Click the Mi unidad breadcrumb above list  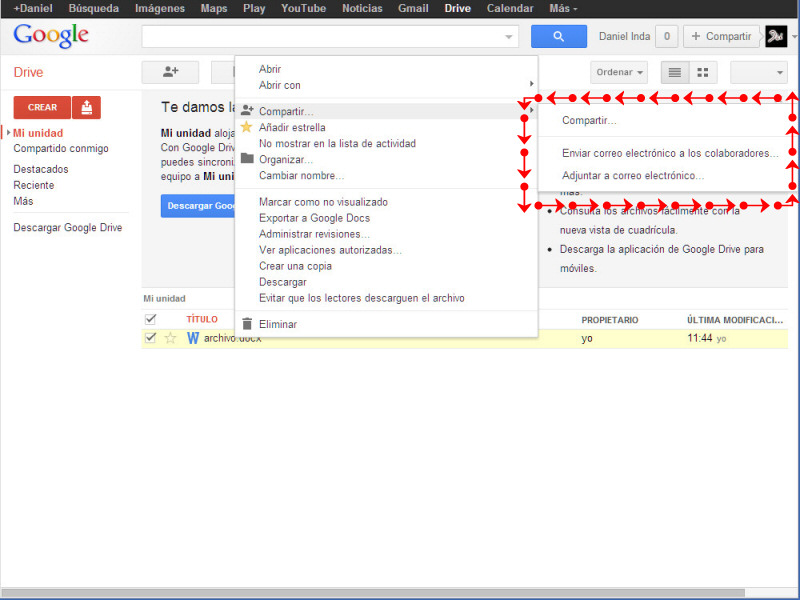[x=164, y=298]
